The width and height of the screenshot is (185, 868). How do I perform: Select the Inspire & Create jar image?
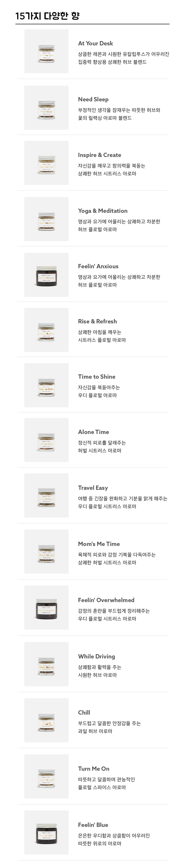pos(46,163)
